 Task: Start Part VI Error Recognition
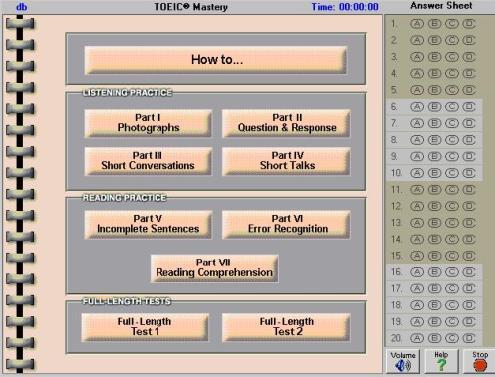click(286, 224)
